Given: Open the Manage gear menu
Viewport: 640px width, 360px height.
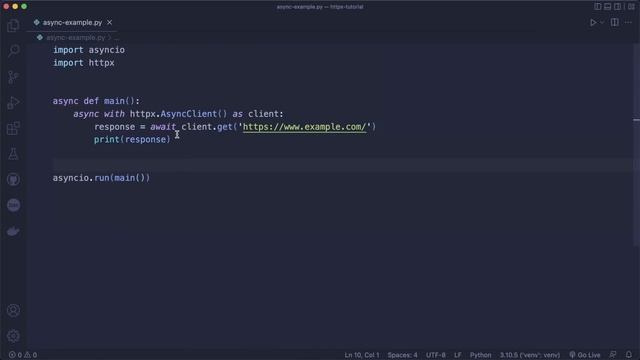Looking at the screenshot, I should (x=13, y=336).
